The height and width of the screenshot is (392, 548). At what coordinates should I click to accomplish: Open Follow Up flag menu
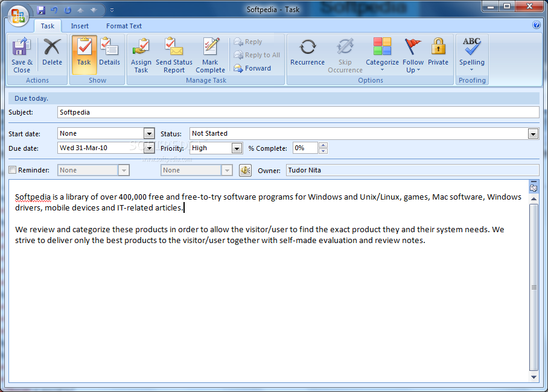tap(413, 55)
